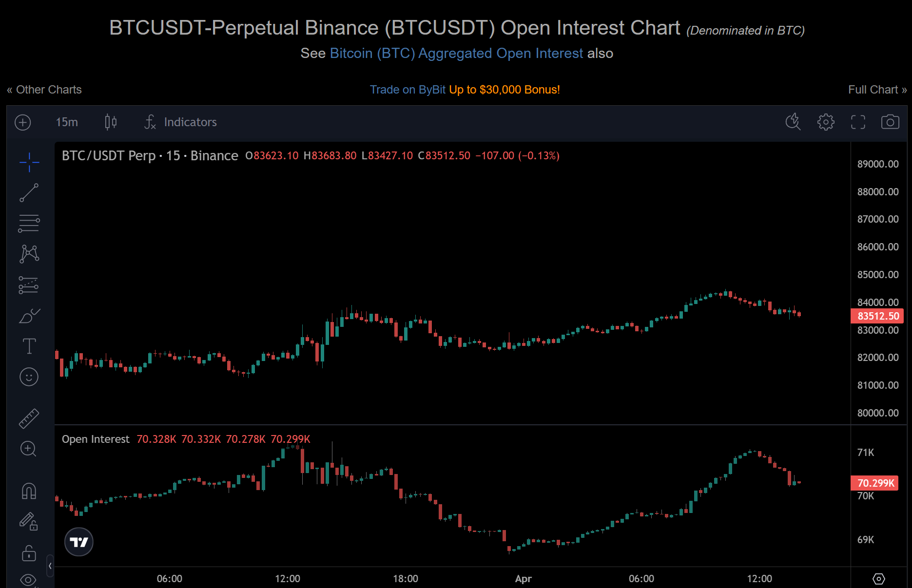Viewport: 912px width, 588px height.
Task: Click the compare or add symbol plus icon
Action: [23, 122]
